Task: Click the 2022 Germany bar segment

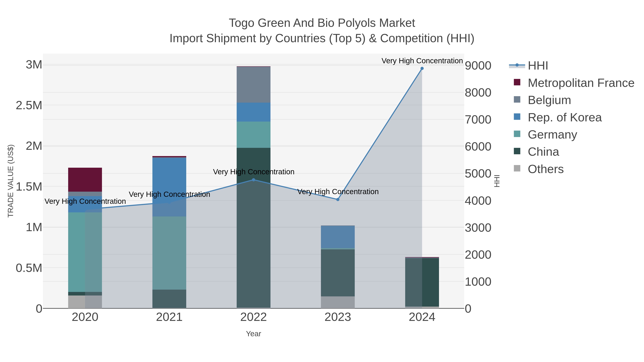Action: point(253,135)
